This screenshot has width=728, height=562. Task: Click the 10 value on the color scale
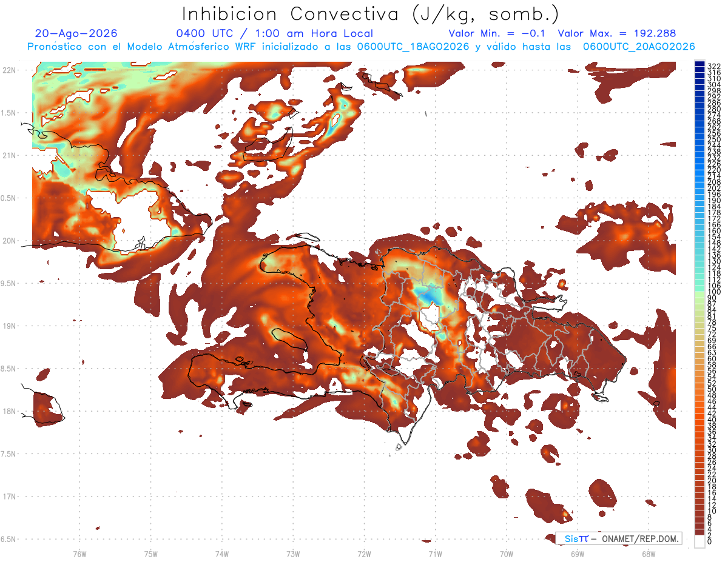[712, 511]
